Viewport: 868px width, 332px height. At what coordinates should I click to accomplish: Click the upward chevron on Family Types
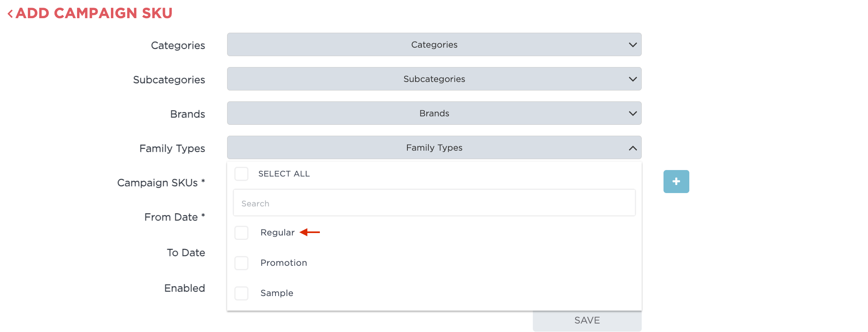tap(632, 147)
